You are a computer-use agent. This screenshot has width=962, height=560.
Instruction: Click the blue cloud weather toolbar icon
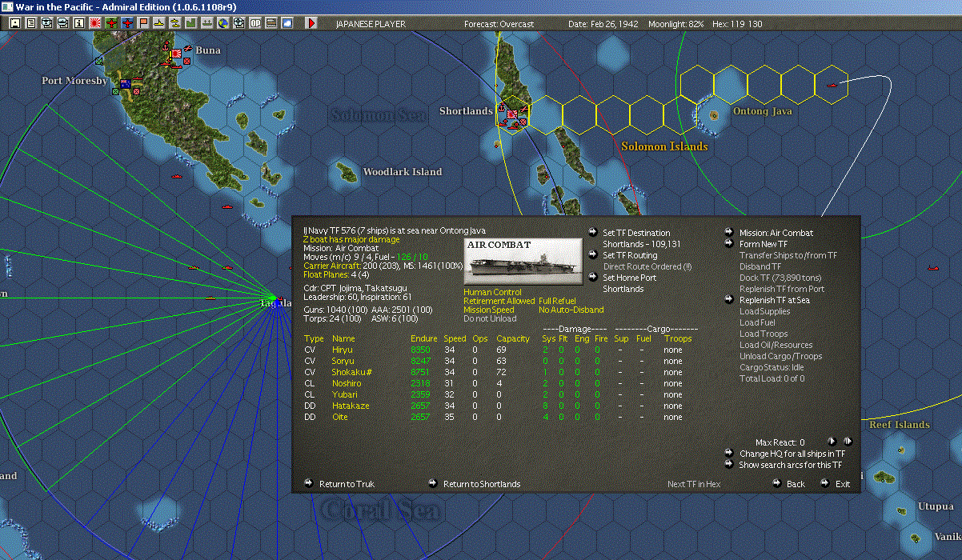pos(287,23)
